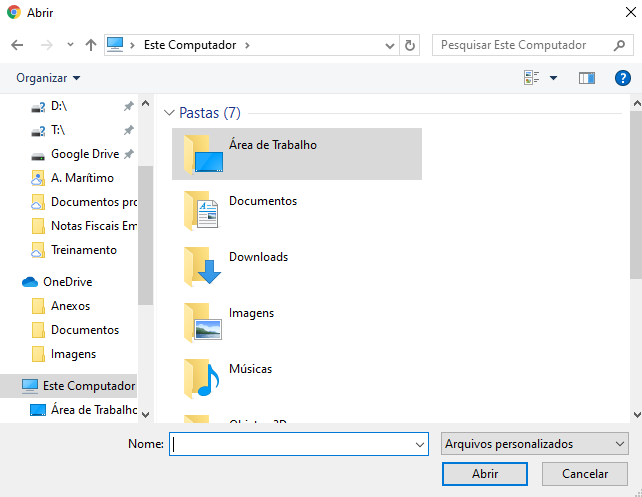Change view with the view mode icon
This screenshot has height=497, width=642.
click(x=531, y=77)
